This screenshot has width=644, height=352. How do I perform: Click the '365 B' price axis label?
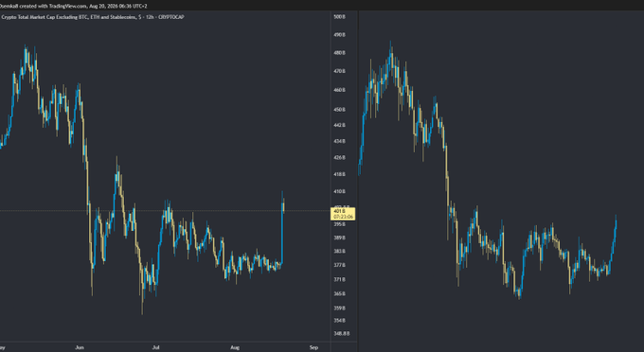[339, 294]
